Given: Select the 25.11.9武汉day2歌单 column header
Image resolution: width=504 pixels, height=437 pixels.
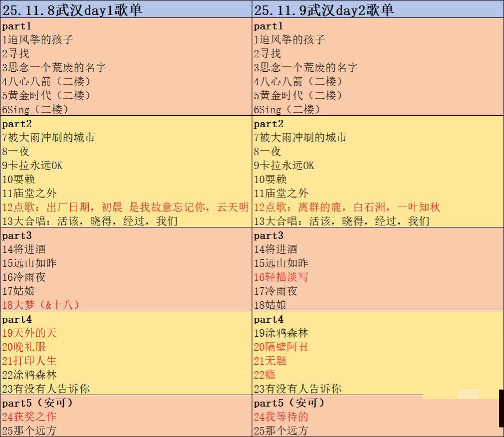Looking at the screenshot, I should 324,9.
